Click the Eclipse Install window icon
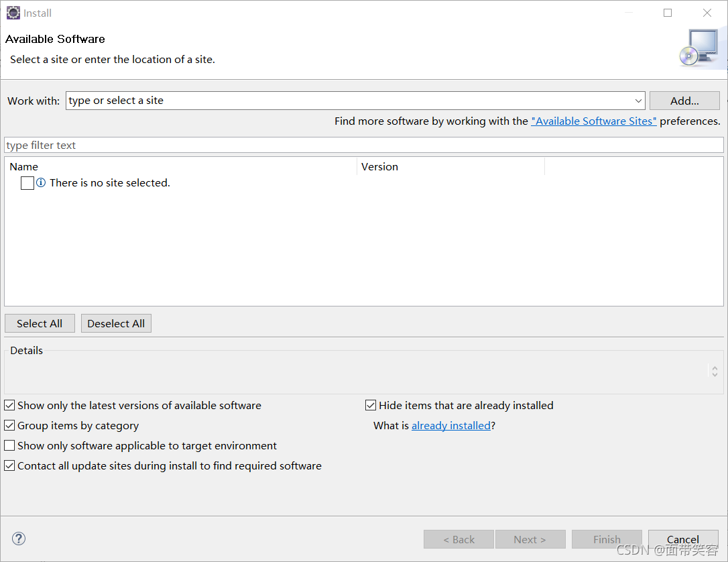This screenshot has height=562, width=728. pos(13,13)
